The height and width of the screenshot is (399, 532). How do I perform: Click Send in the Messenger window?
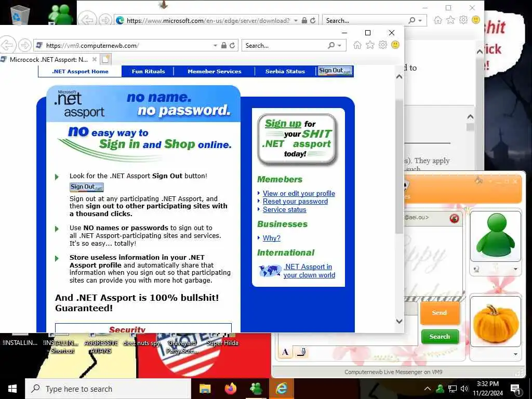tap(440, 313)
